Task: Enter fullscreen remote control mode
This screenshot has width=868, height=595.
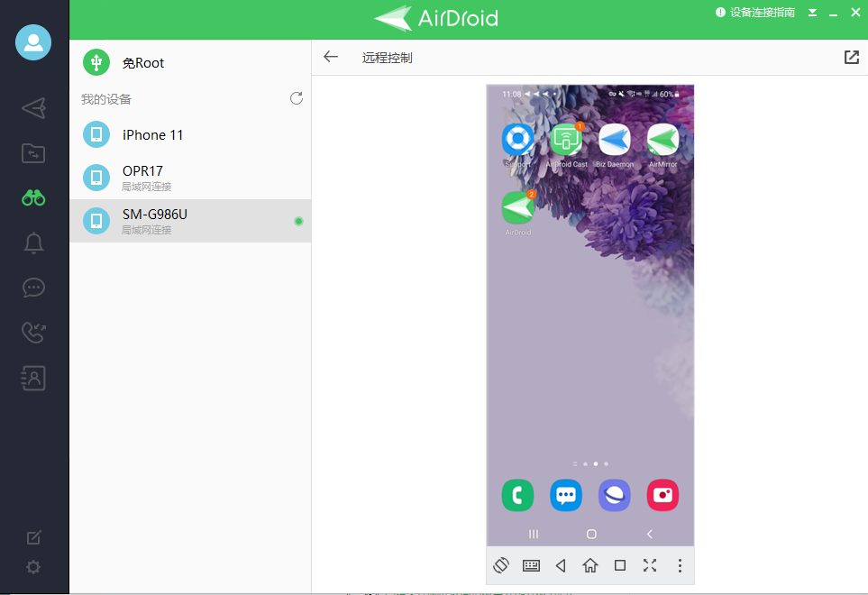Action: tap(650, 565)
